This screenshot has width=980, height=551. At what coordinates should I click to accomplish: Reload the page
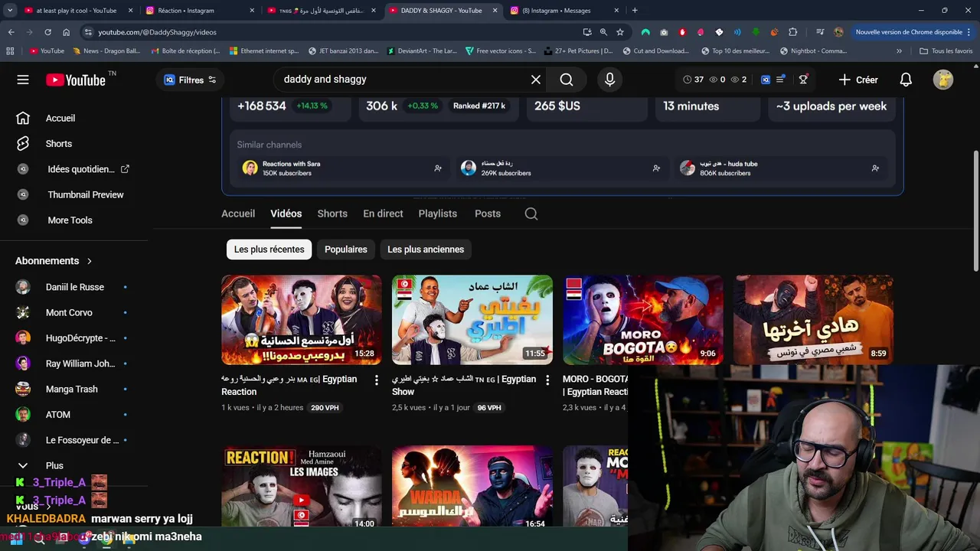[x=47, y=32]
